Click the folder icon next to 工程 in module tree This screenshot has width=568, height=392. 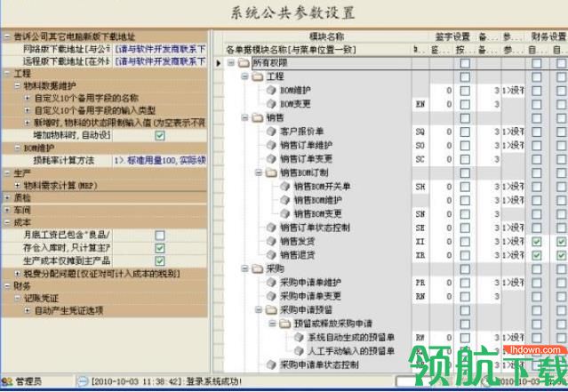[258, 76]
